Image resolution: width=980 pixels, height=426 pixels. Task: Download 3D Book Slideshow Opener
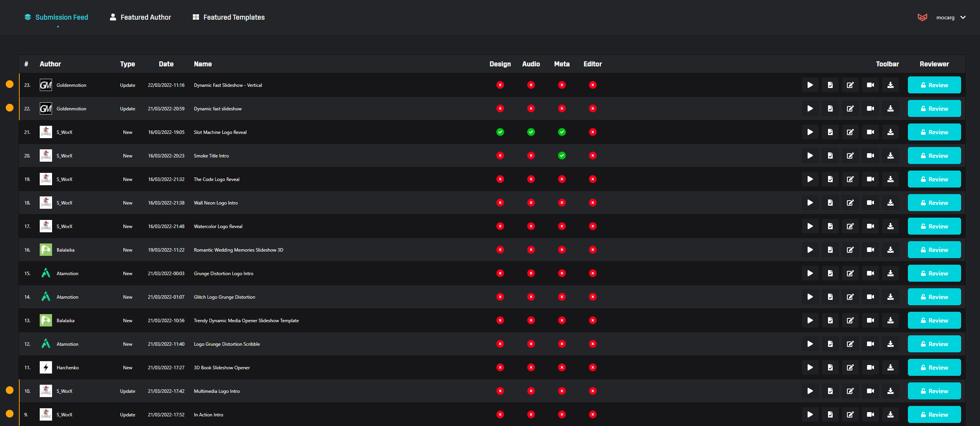[x=890, y=367]
